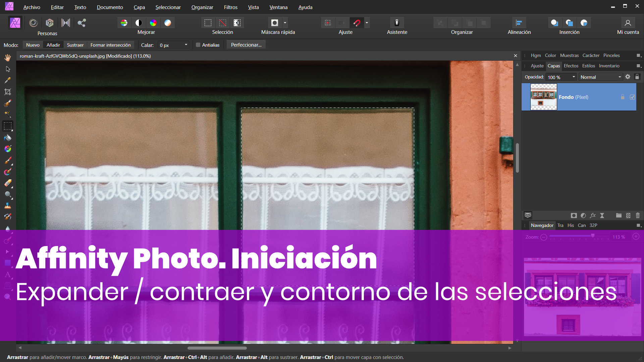Add an adjustment layer icon
This screenshot has height=362, width=644.
click(x=583, y=216)
